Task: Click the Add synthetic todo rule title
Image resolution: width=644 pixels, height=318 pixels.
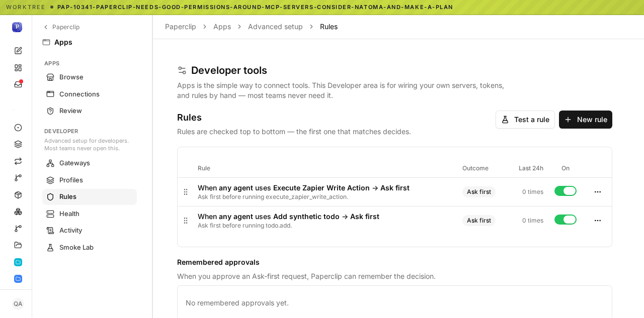Action: [288, 217]
